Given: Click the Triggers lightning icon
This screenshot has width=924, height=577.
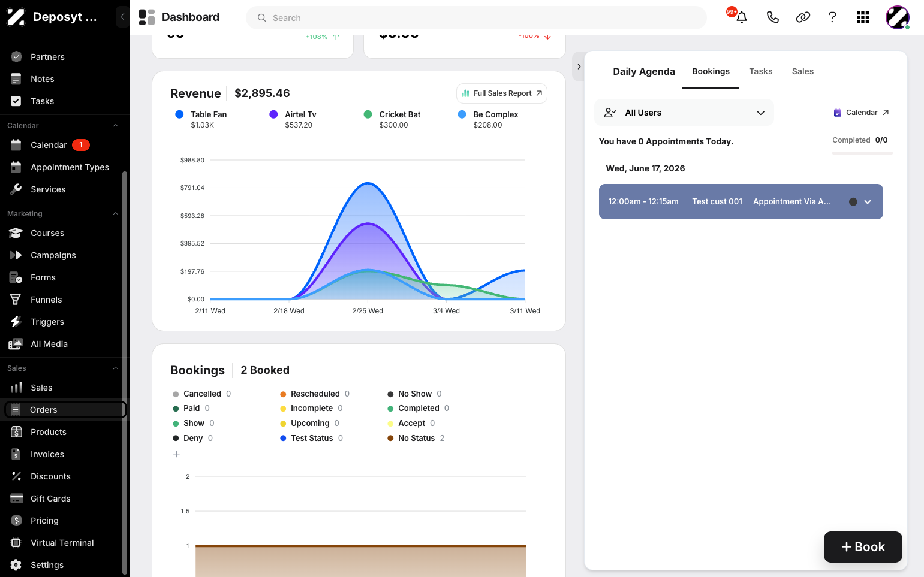Looking at the screenshot, I should tap(16, 322).
